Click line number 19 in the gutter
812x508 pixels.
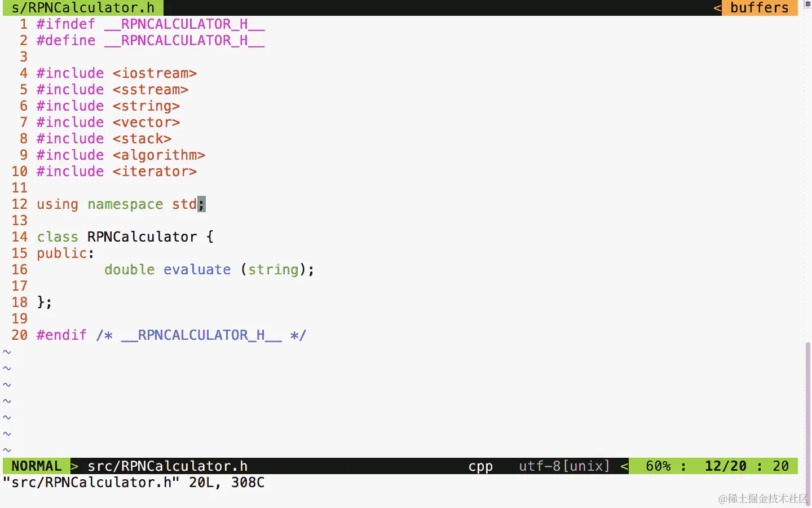tap(20, 319)
